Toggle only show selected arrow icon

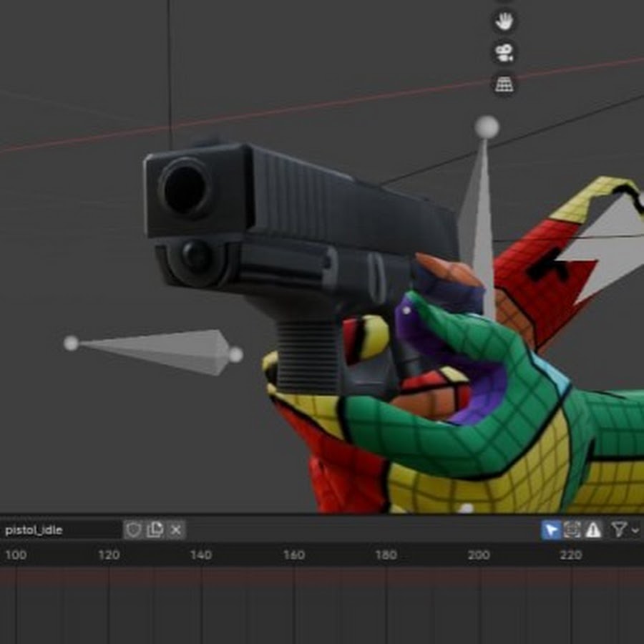(x=551, y=530)
